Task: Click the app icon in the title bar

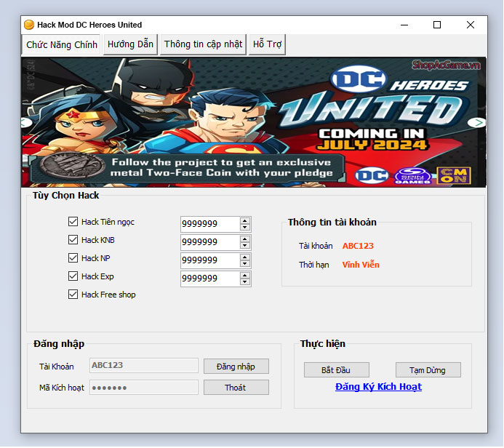Action: pos(29,25)
